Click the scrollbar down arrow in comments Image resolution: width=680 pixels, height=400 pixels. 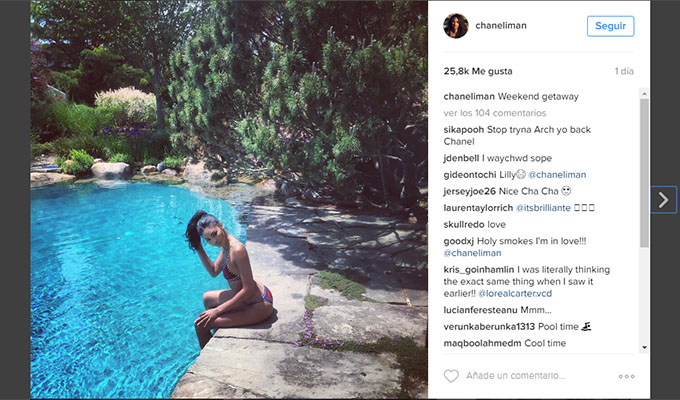(x=644, y=347)
